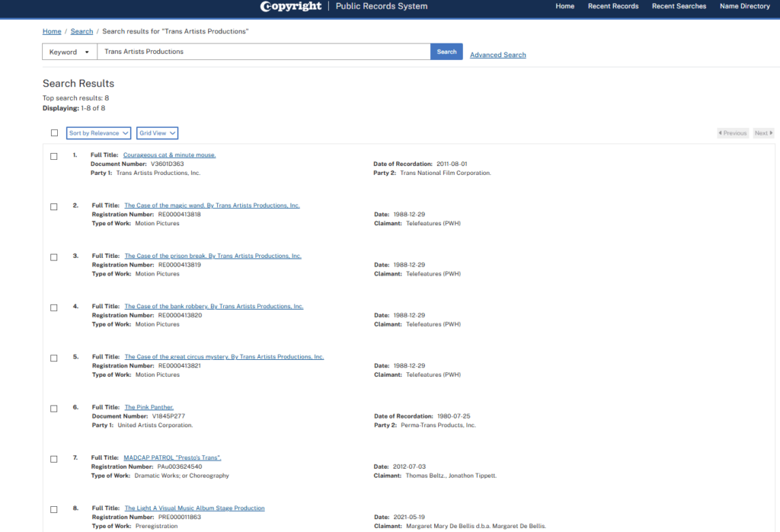
Task: Tick the select-all results checkbox
Action: point(54,132)
